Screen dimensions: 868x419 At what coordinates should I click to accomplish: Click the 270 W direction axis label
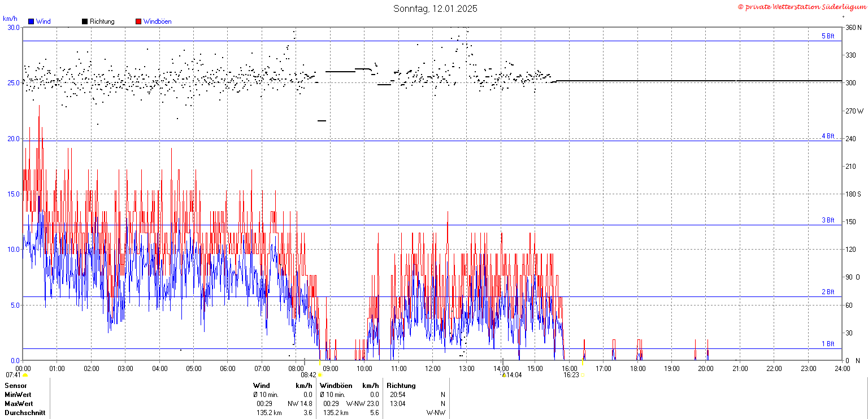point(854,111)
